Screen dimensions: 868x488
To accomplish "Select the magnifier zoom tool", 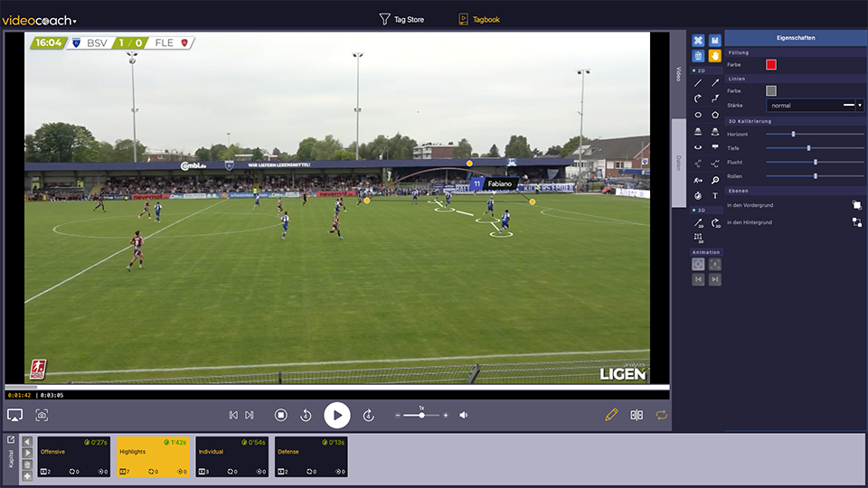I will pos(715,180).
